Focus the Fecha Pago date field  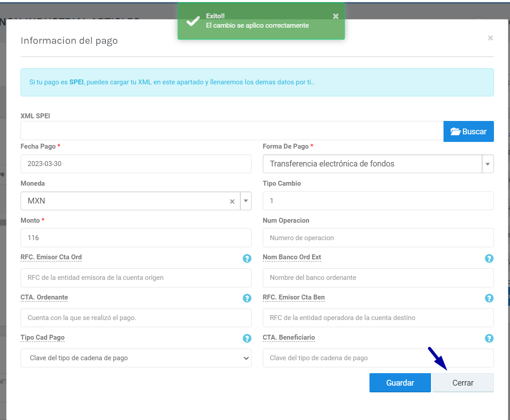pyautogui.click(x=136, y=164)
